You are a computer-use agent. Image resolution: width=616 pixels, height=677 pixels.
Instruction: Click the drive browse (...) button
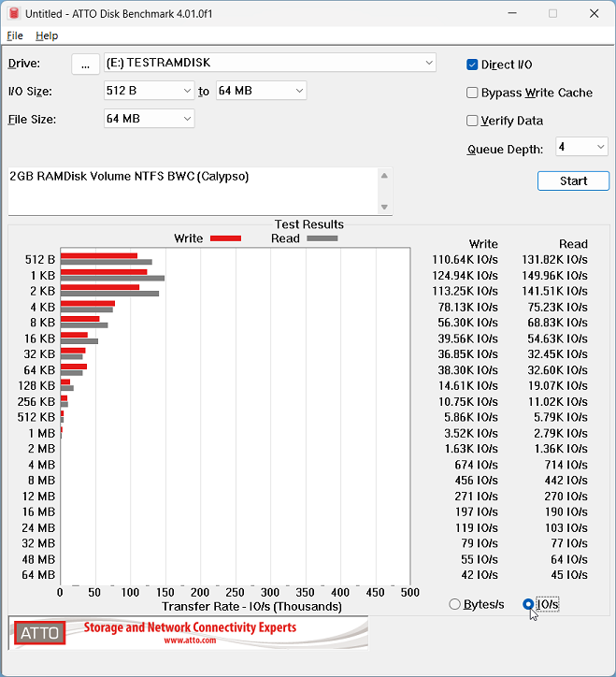pyautogui.click(x=85, y=64)
